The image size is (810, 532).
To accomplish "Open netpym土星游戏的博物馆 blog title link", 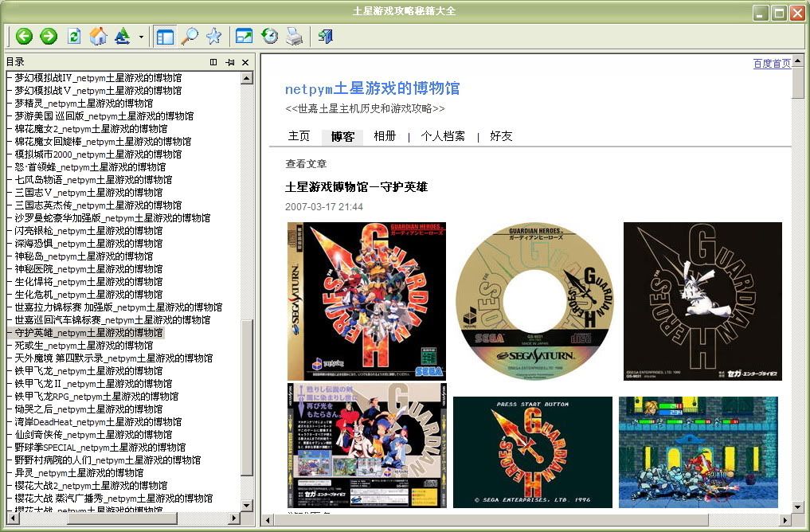I will pos(372,88).
